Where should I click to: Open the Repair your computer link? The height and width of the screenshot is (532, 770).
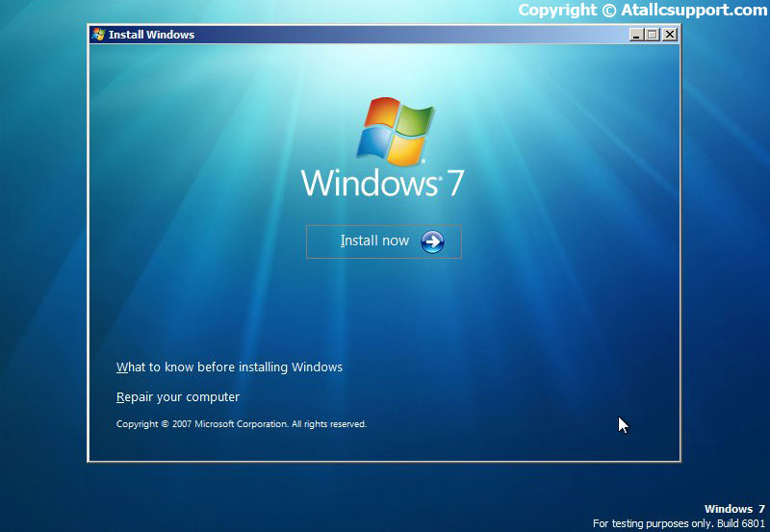pyautogui.click(x=178, y=397)
